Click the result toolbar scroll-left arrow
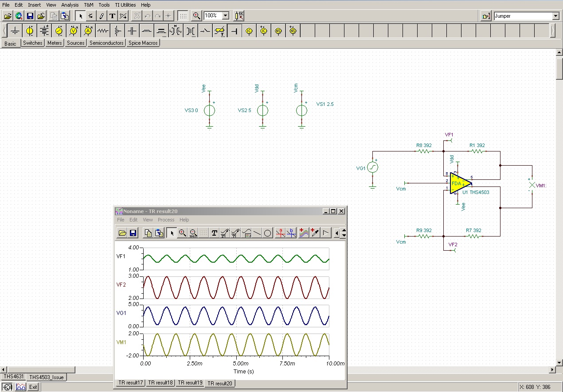 (337, 233)
